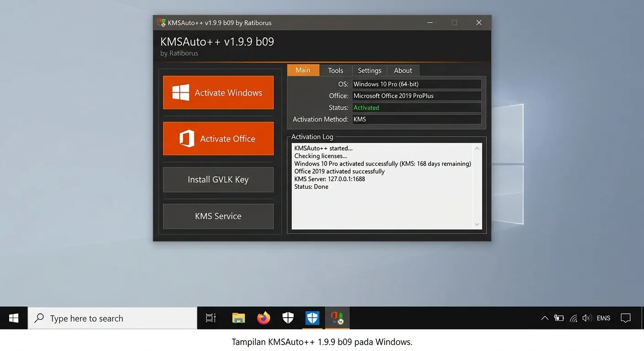The height and width of the screenshot is (351, 644).
Task: Launch Firefox from the taskbar
Action: 263,318
